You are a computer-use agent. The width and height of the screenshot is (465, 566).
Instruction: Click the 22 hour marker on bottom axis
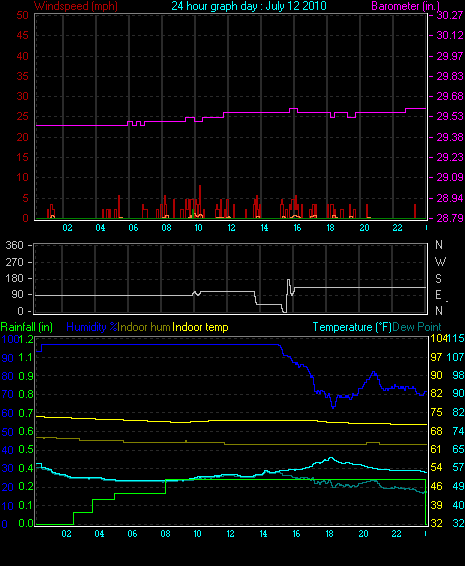pos(396,534)
